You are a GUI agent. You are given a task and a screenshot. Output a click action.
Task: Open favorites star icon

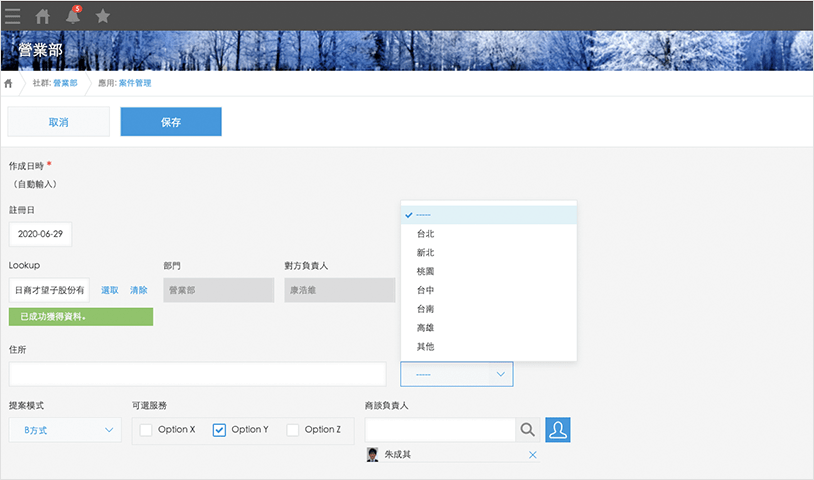coord(103,17)
